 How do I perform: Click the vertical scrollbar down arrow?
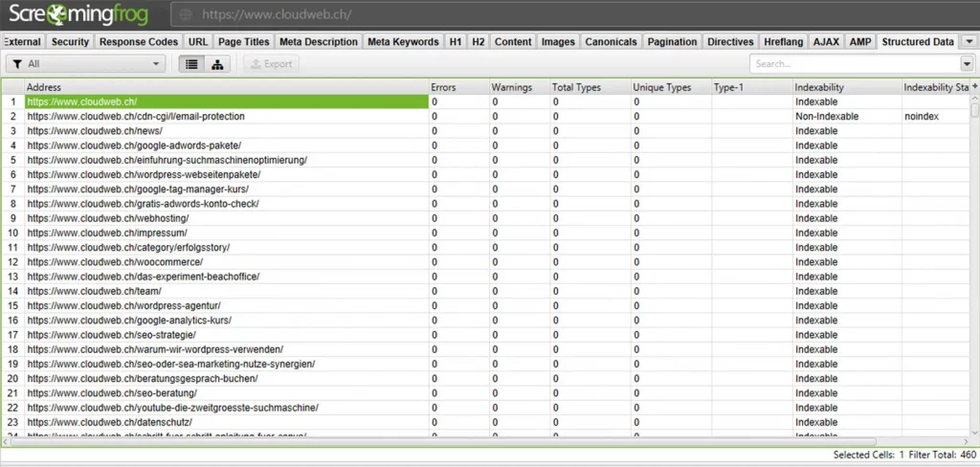[975, 432]
